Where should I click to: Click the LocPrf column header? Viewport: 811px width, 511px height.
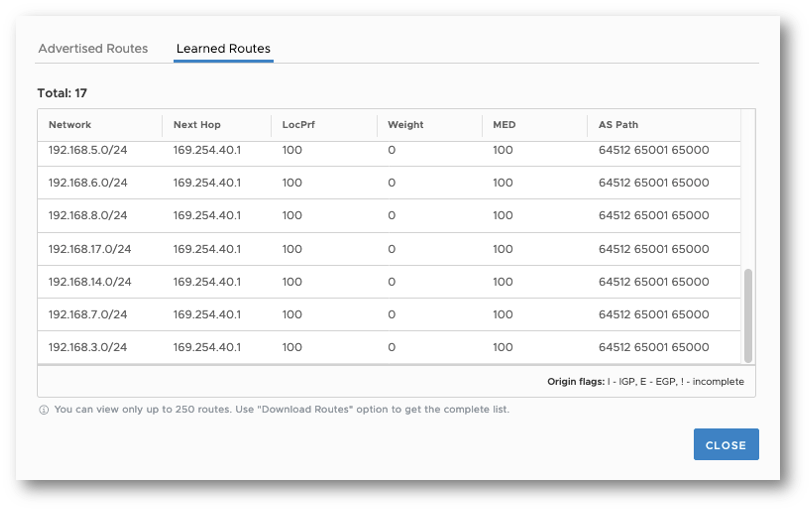(298, 125)
